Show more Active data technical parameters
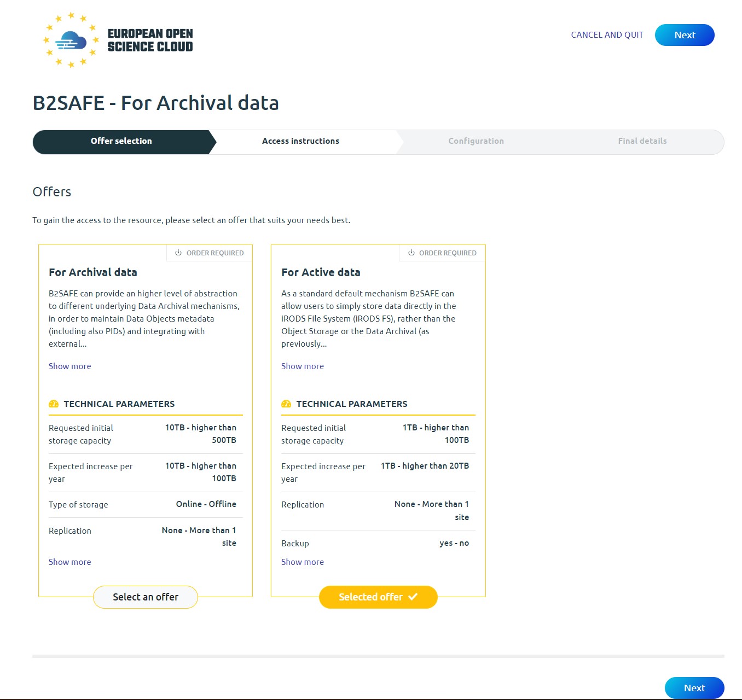 tap(303, 562)
